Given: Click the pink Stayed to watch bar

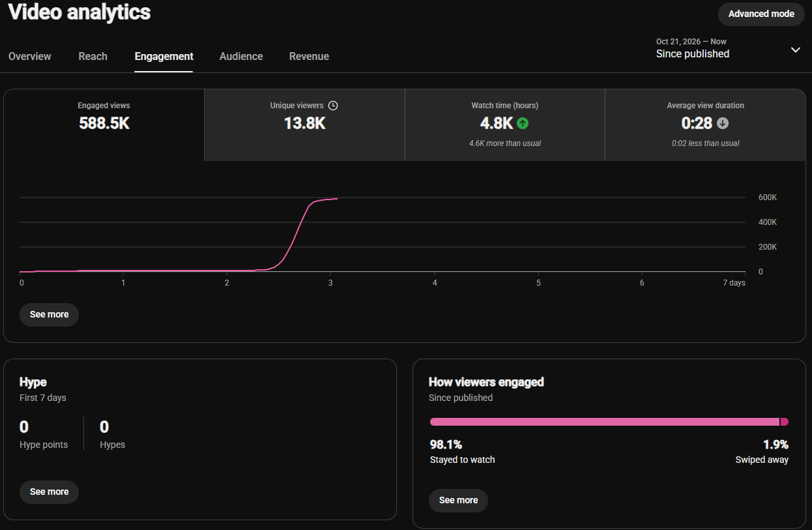Looking at the screenshot, I should click(x=604, y=422).
